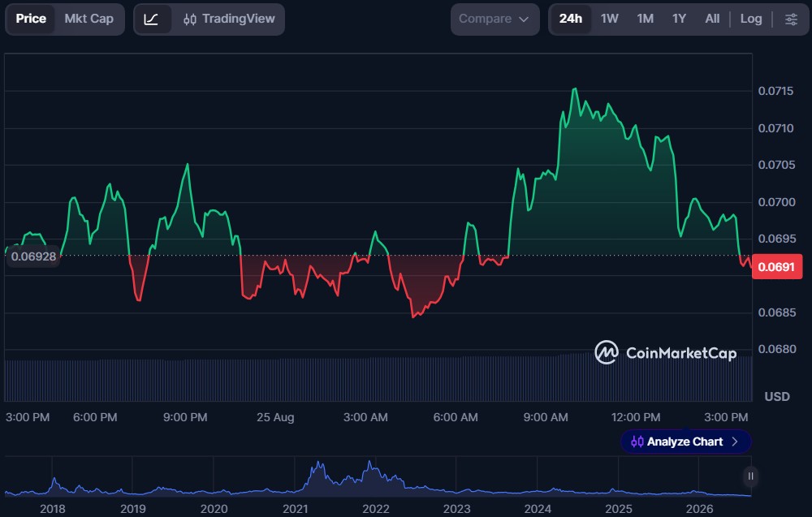
Task: Select the All time range
Action: [712, 19]
